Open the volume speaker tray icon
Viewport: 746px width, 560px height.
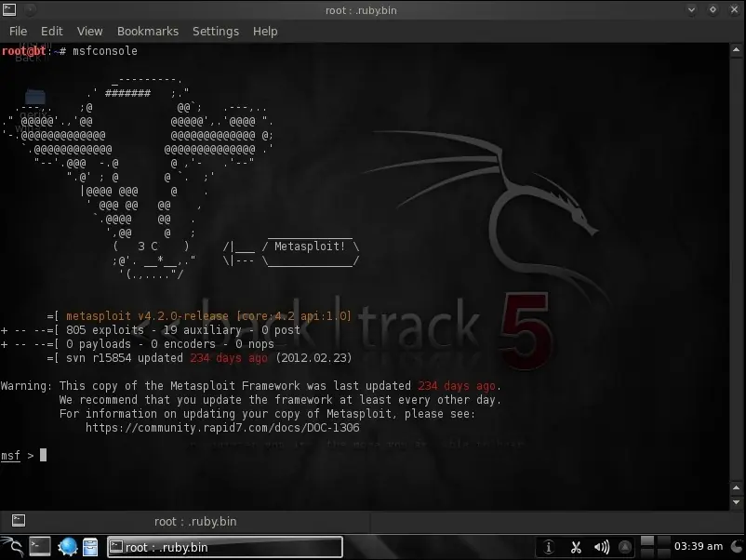coord(602,548)
